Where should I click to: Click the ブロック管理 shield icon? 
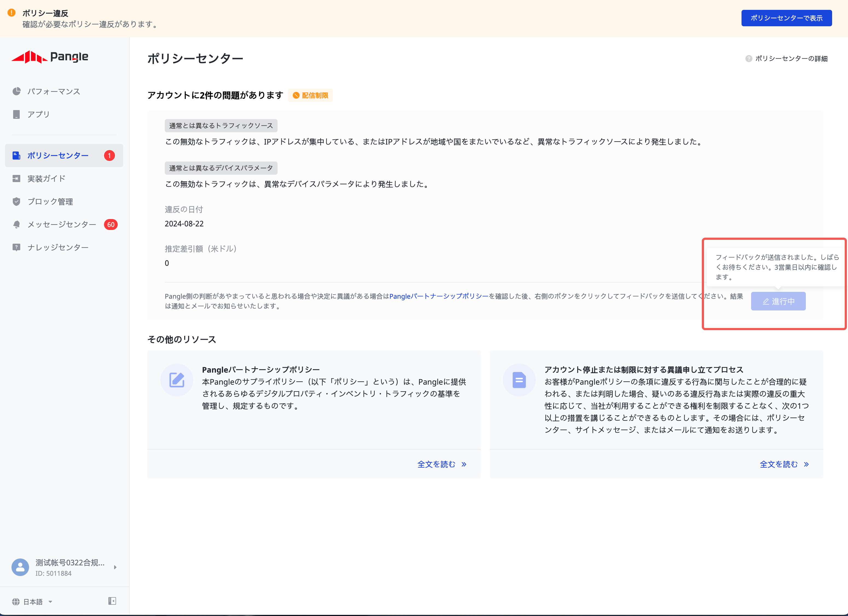pyautogui.click(x=16, y=202)
